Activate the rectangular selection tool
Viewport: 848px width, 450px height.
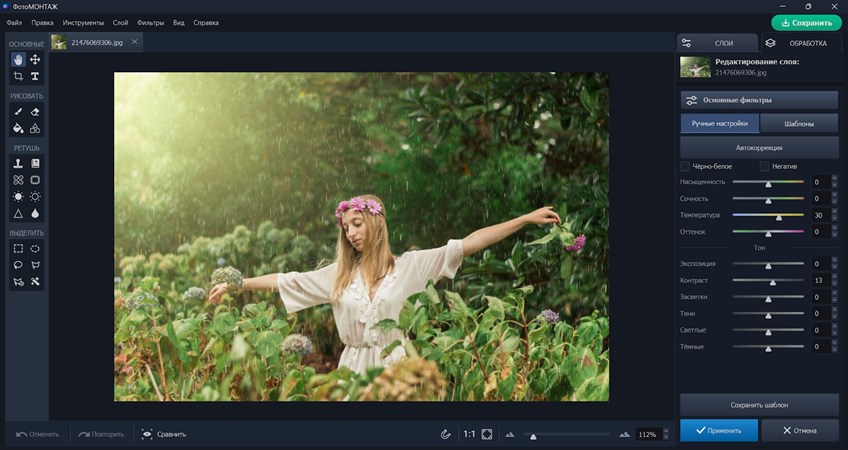(x=18, y=248)
